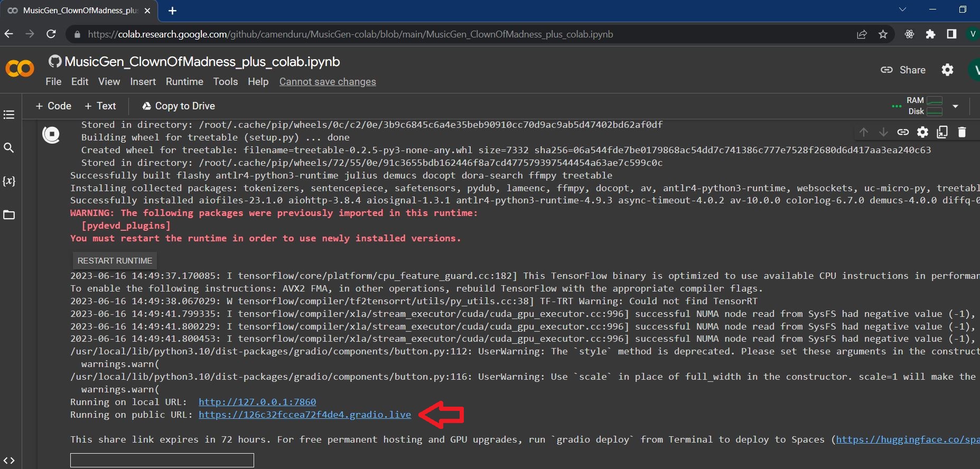Close the MusicGen browser tab
Screen dimensions: 980x469
pos(147,11)
